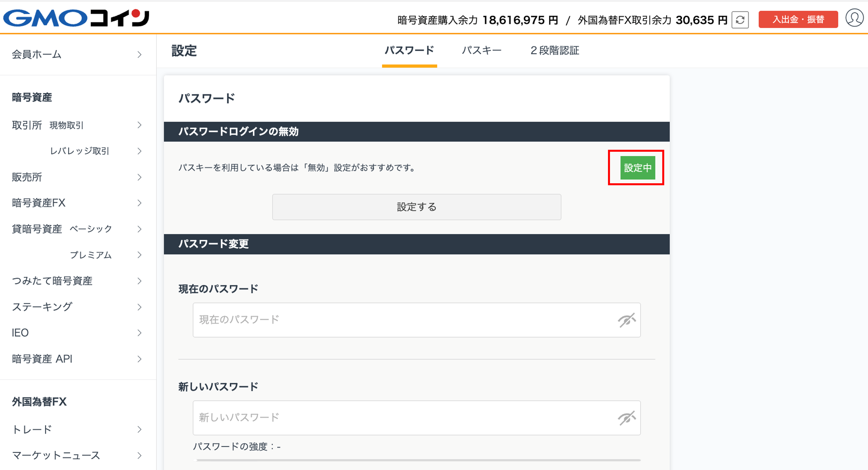Click chevron next to つみたて暗号資産

[x=139, y=281]
